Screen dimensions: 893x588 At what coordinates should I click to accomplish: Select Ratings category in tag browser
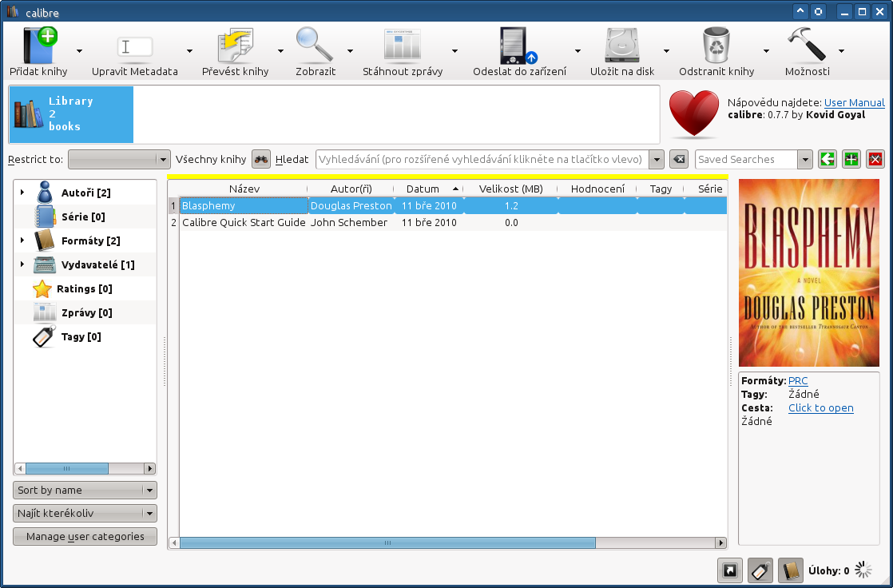(x=85, y=289)
